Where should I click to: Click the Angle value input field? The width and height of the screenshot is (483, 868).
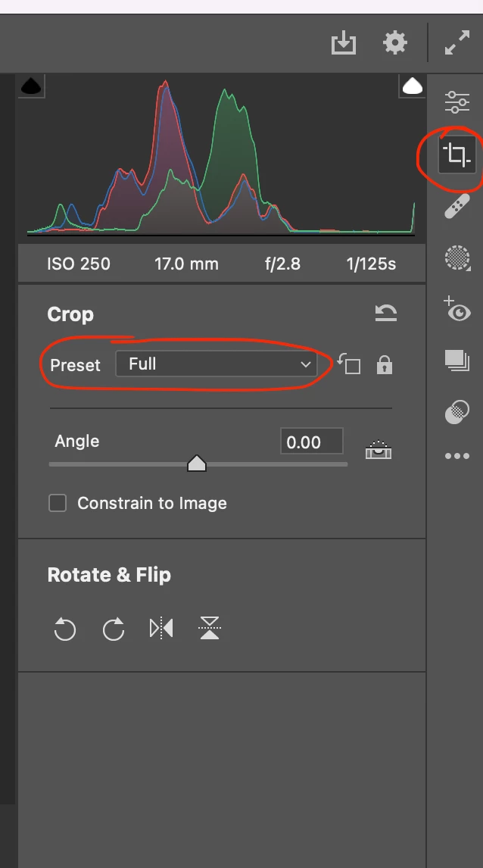point(311,442)
